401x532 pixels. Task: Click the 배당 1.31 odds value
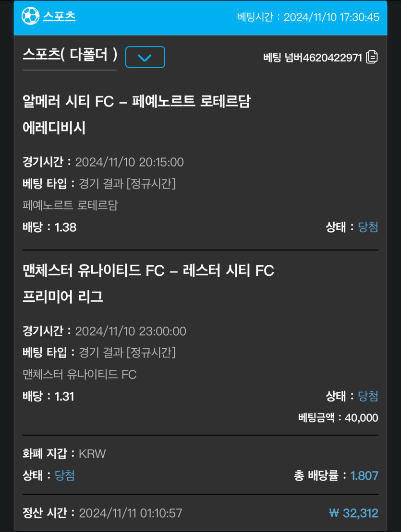point(64,396)
